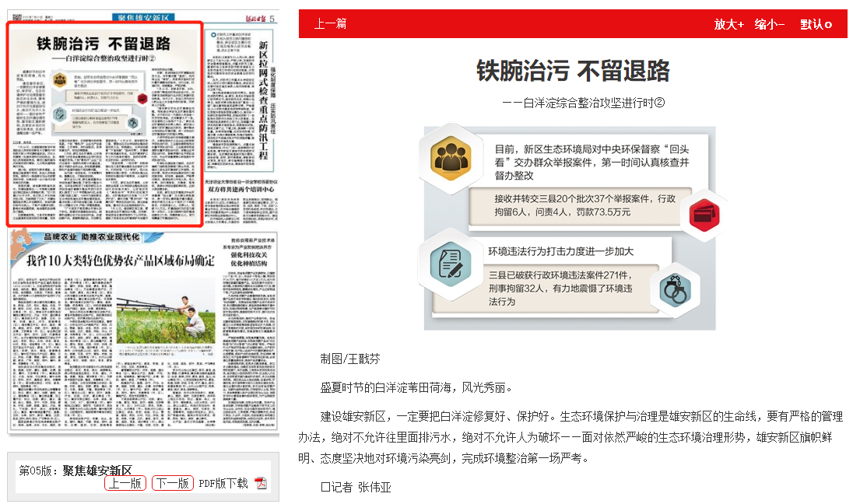Go to the next page with 下一版
The width and height of the screenshot is (853, 504).
172,483
